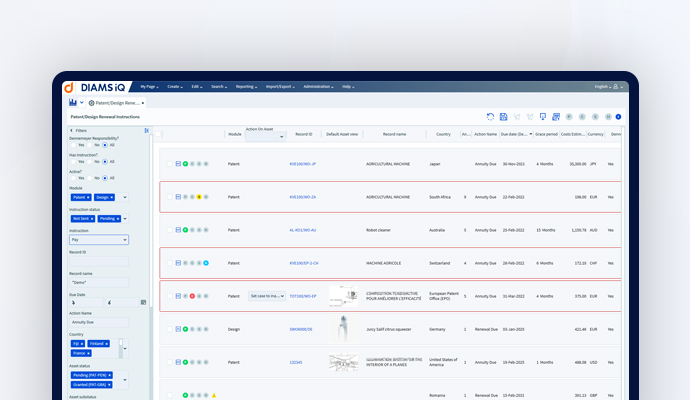
Task: Click the Record name filter input field
Action: coord(99,283)
